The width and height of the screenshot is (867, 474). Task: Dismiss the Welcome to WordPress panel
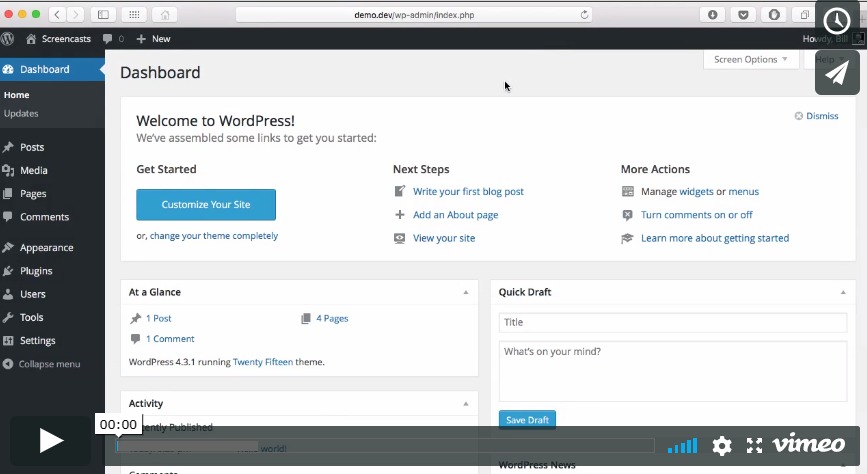(816, 116)
